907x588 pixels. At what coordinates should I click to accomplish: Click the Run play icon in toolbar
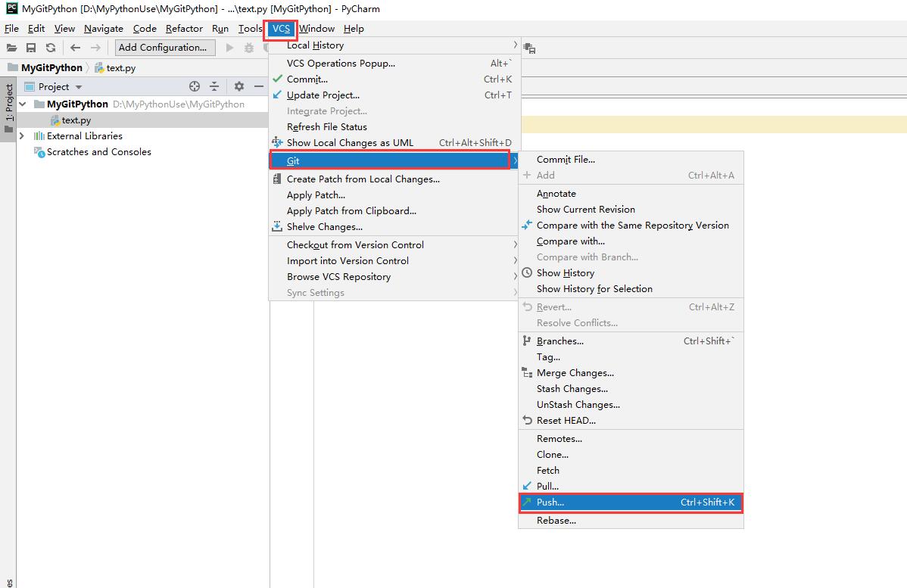[x=229, y=48]
